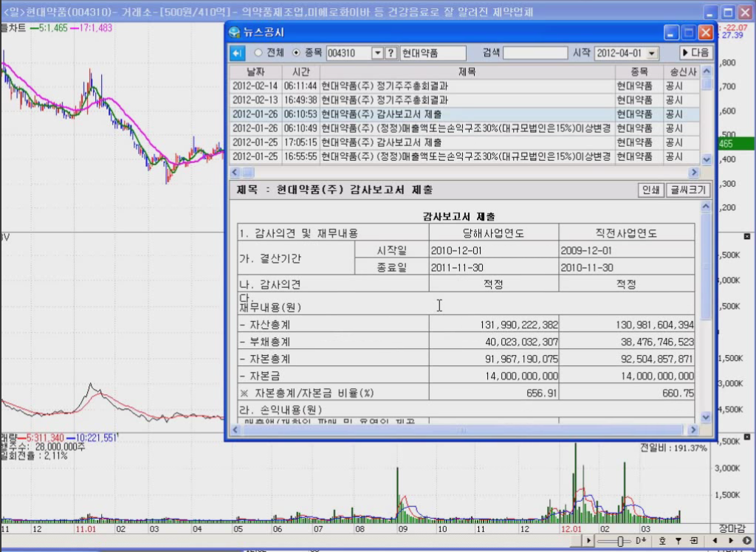This screenshot has width=756, height=552.
Task: Open the stock code 004310 dropdown
Action: tap(377, 53)
